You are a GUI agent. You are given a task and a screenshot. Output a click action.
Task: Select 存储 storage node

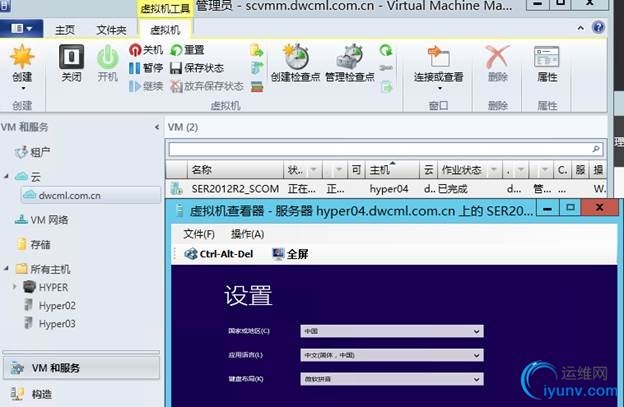tap(33, 244)
